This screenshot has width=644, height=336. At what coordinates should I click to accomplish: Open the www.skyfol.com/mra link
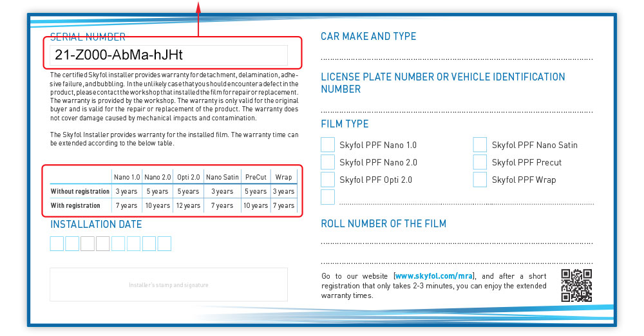point(433,276)
